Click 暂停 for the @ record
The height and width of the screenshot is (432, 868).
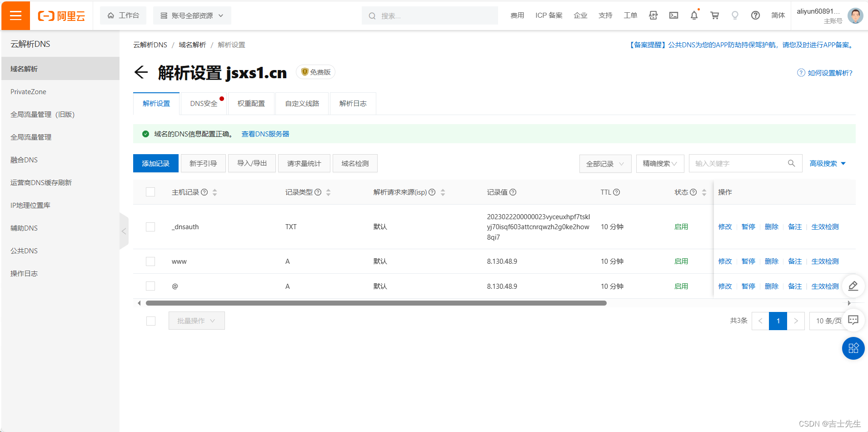click(x=748, y=286)
